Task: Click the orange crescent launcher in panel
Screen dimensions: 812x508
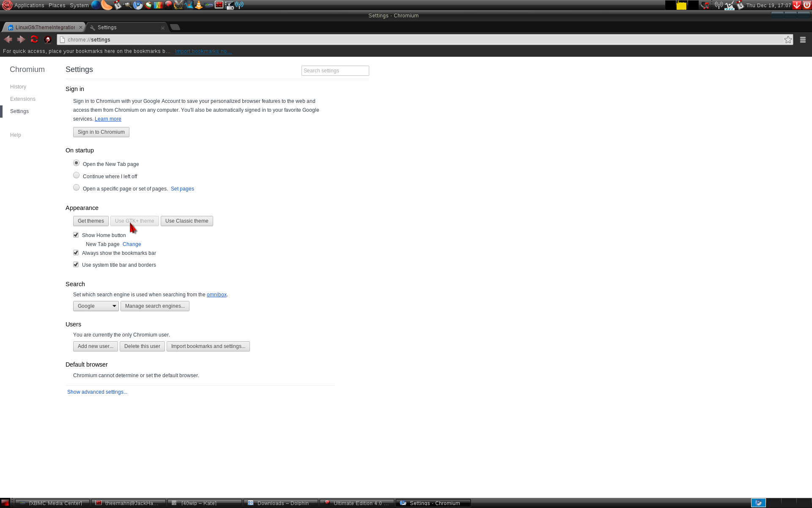Action: pos(107,5)
